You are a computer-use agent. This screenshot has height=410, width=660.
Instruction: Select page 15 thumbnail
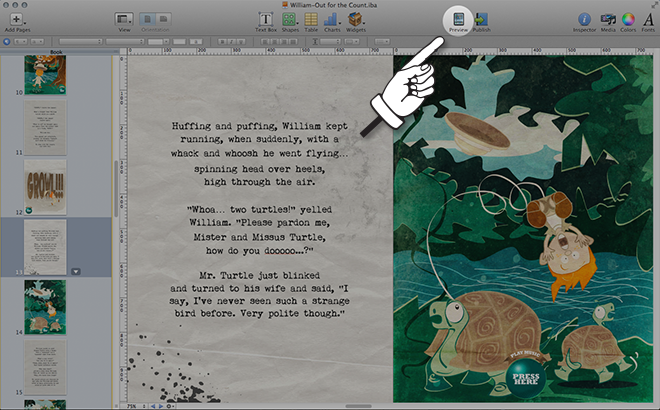[x=45, y=367]
